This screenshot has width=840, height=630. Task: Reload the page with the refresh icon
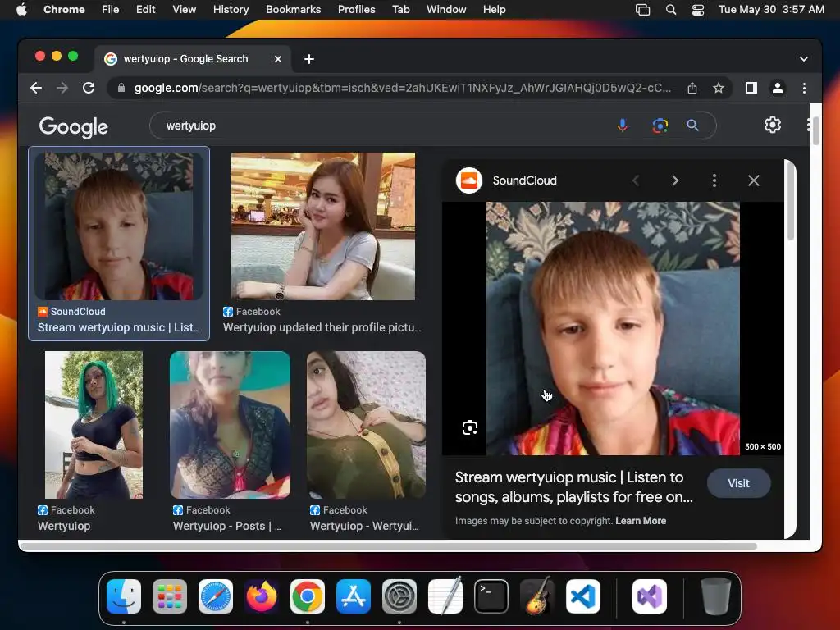[x=89, y=88]
